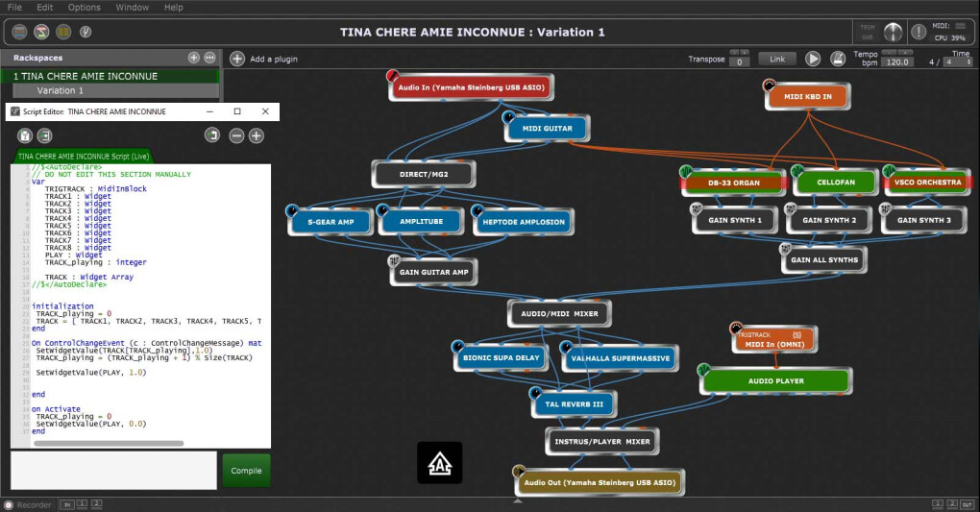
Task: Click the AUDIO PLAYER block bypass icon
Action: click(x=703, y=370)
